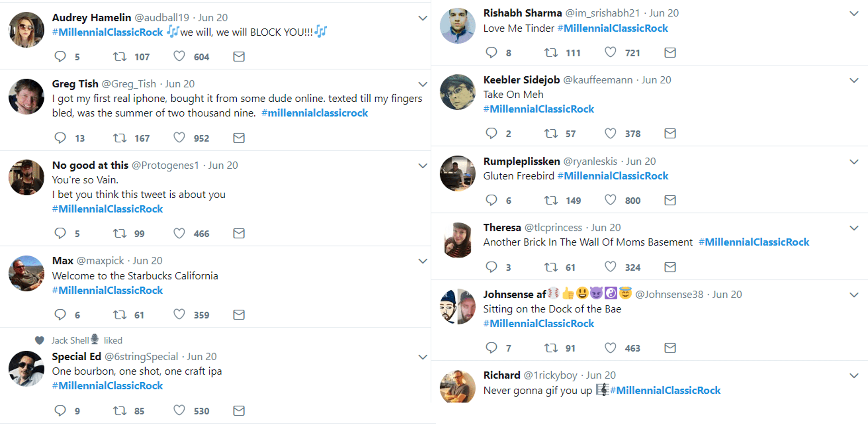The height and width of the screenshot is (425, 868).
Task: Send Max's Starbucks California tweet via message
Action: point(239,315)
